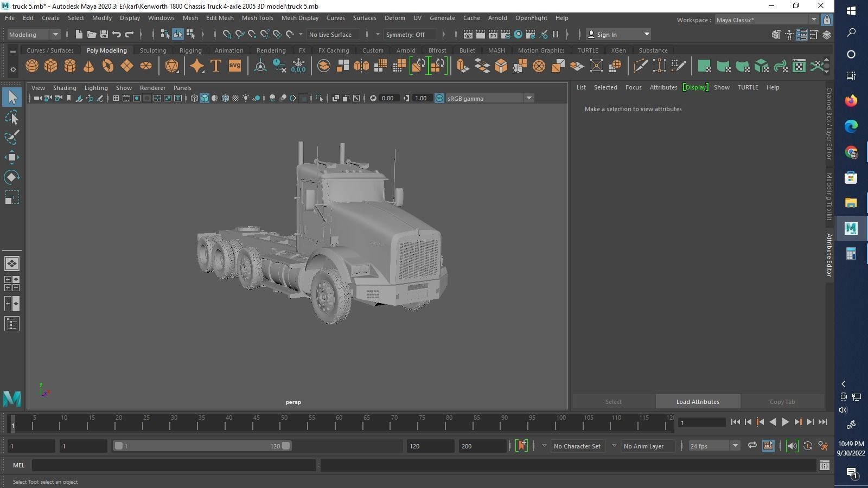Open the sRGB gamma view transform dropdown
Image resolution: width=868 pixels, height=488 pixels.
pos(489,98)
